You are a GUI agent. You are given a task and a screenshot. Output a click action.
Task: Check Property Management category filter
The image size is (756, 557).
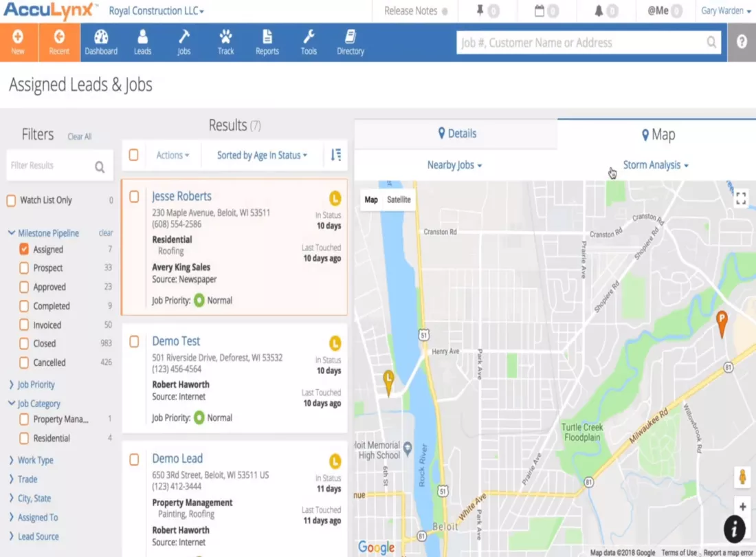24,419
